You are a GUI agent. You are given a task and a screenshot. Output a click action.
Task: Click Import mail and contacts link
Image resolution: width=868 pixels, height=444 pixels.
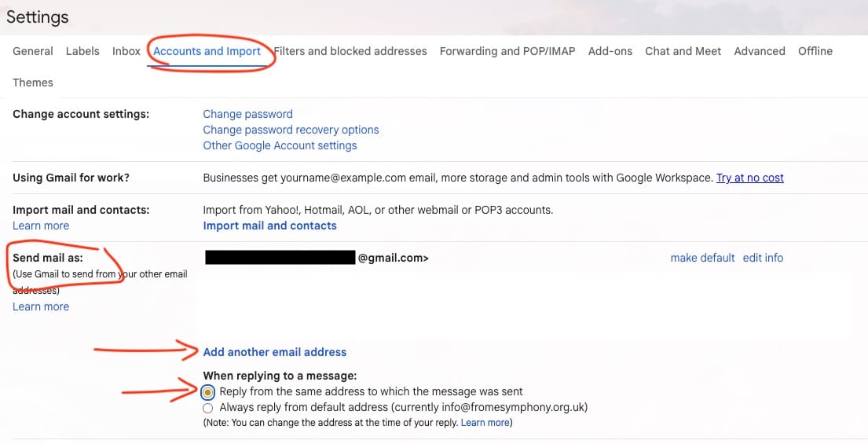click(269, 226)
